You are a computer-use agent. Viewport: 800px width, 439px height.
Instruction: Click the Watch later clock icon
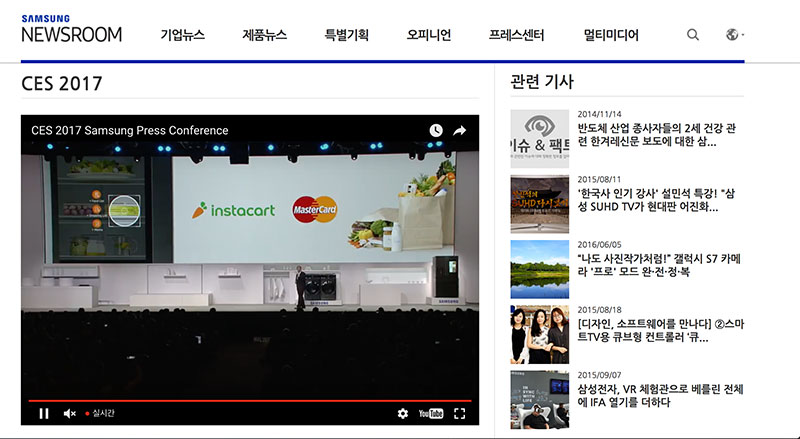[436, 131]
